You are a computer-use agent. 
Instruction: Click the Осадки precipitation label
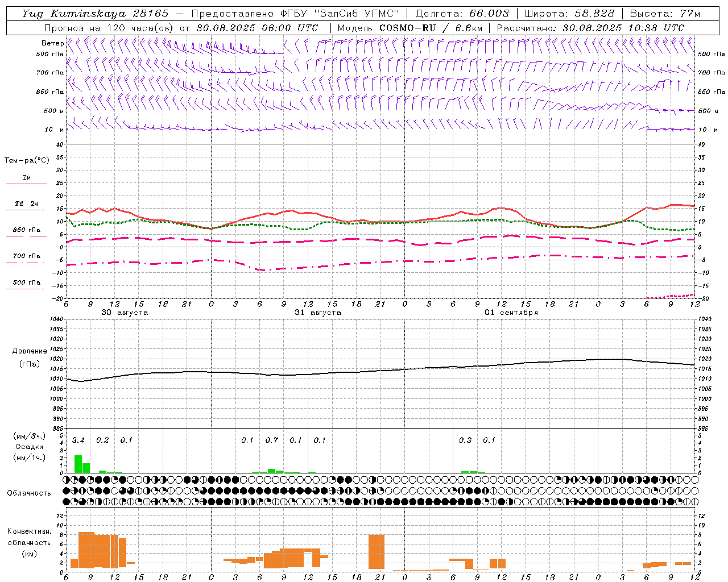pos(29,447)
